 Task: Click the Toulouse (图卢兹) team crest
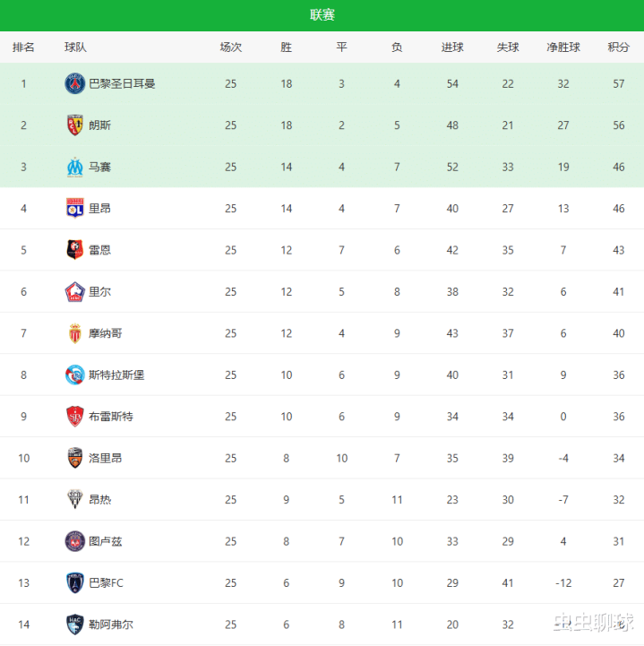pyautogui.click(x=75, y=541)
